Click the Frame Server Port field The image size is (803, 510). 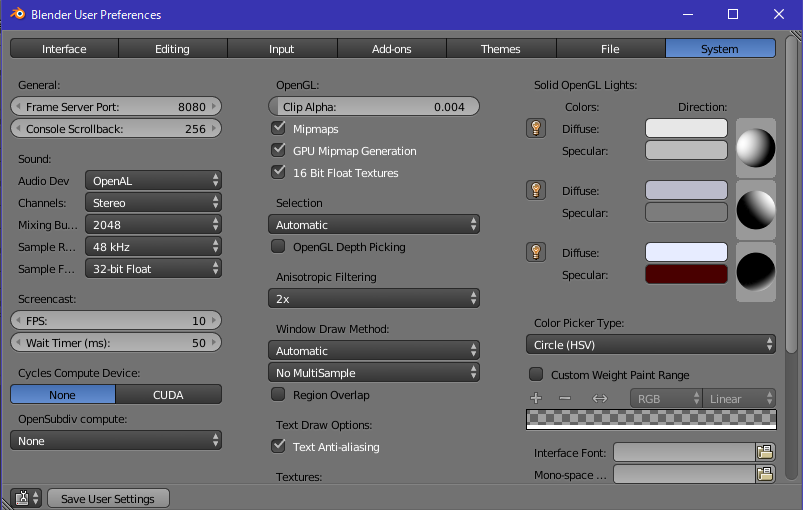(115, 106)
